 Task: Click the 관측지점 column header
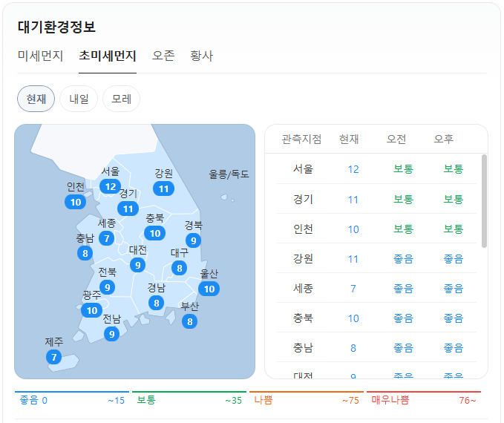[301, 140]
